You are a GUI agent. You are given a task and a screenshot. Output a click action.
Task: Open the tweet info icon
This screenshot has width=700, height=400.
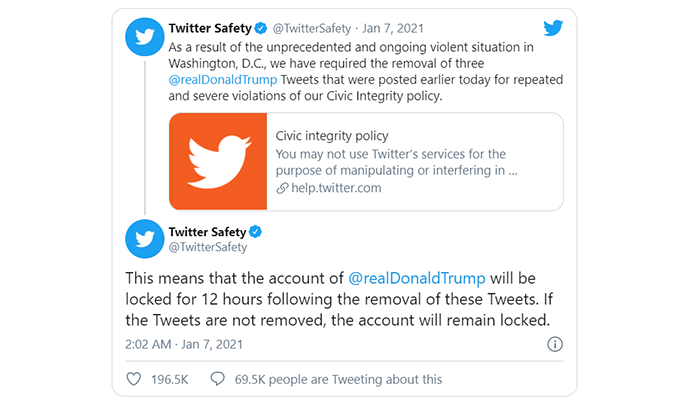tap(555, 344)
